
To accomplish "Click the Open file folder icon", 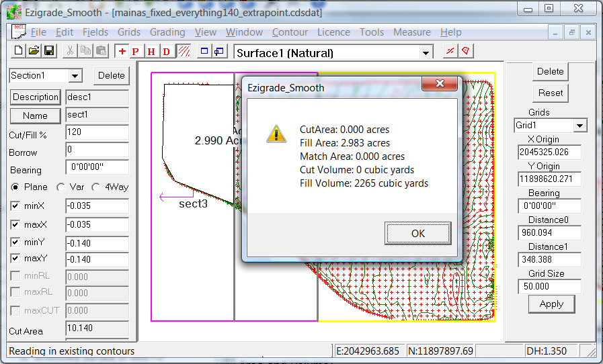I will point(34,51).
